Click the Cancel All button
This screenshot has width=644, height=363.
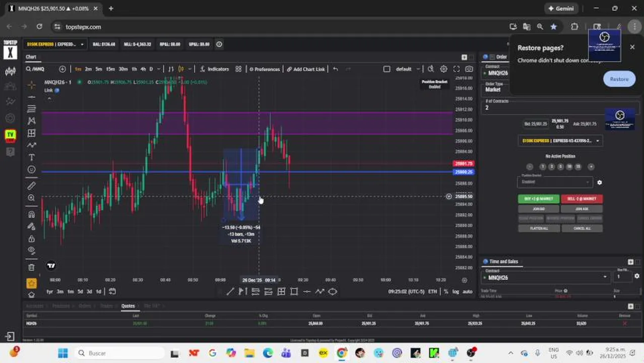(582, 228)
